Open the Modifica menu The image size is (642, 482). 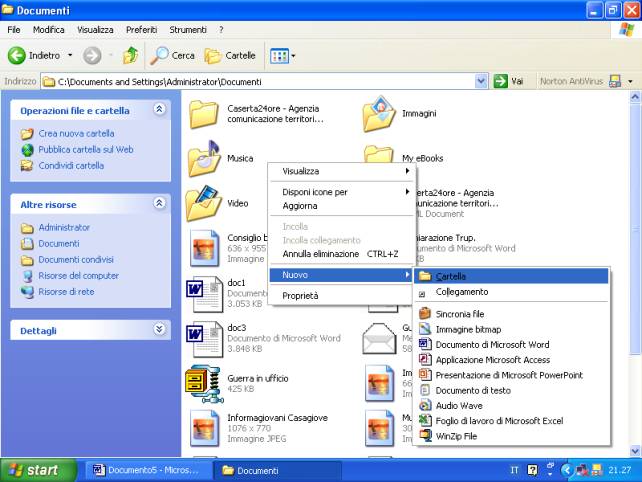(x=48, y=30)
